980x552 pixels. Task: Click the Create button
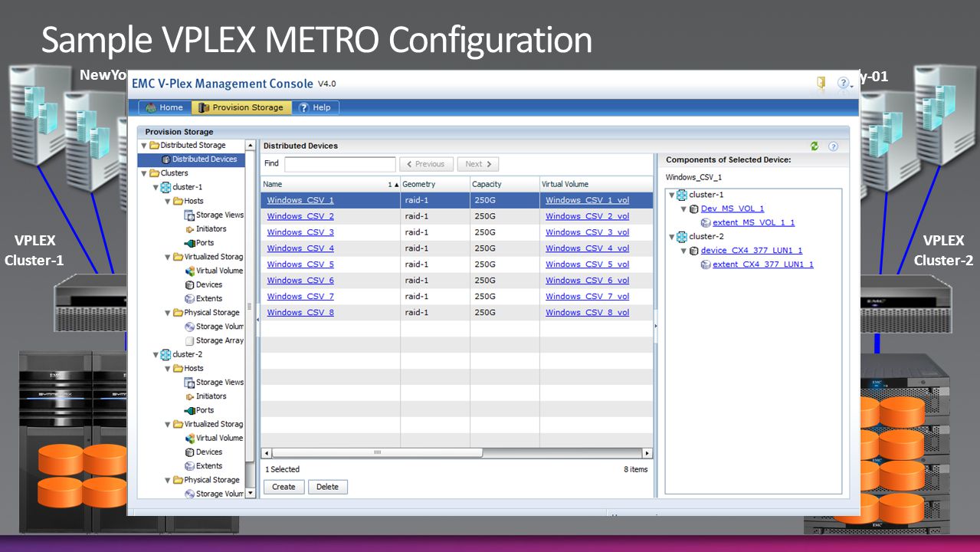pyautogui.click(x=284, y=487)
